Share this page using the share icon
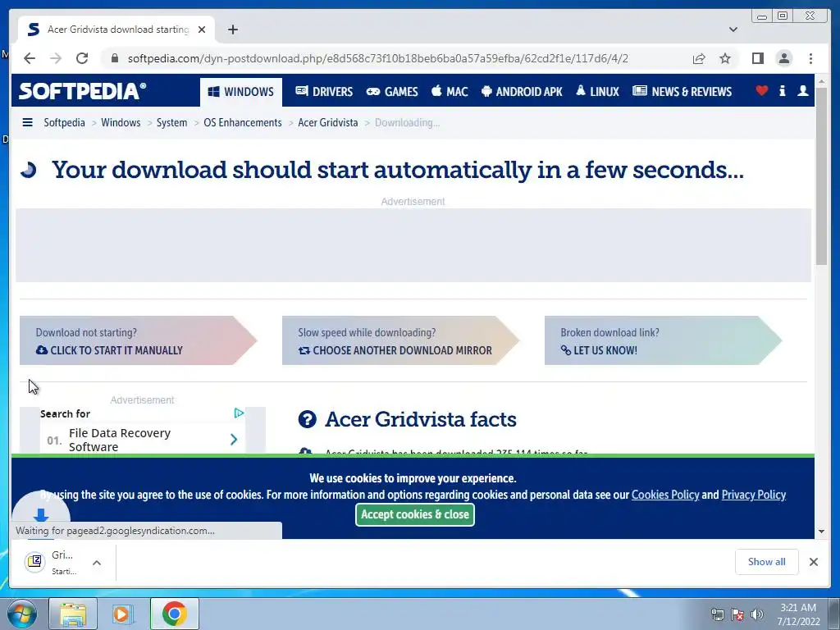This screenshot has height=630, width=840. (699, 58)
